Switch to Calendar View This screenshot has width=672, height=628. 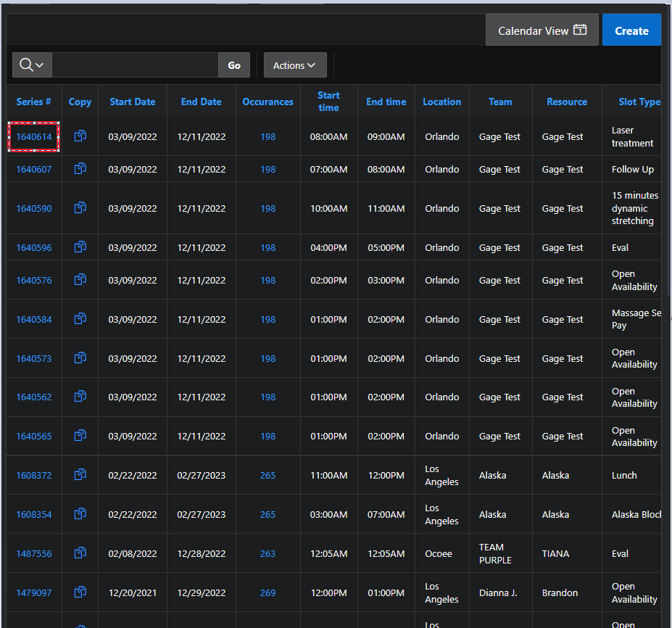click(542, 30)
